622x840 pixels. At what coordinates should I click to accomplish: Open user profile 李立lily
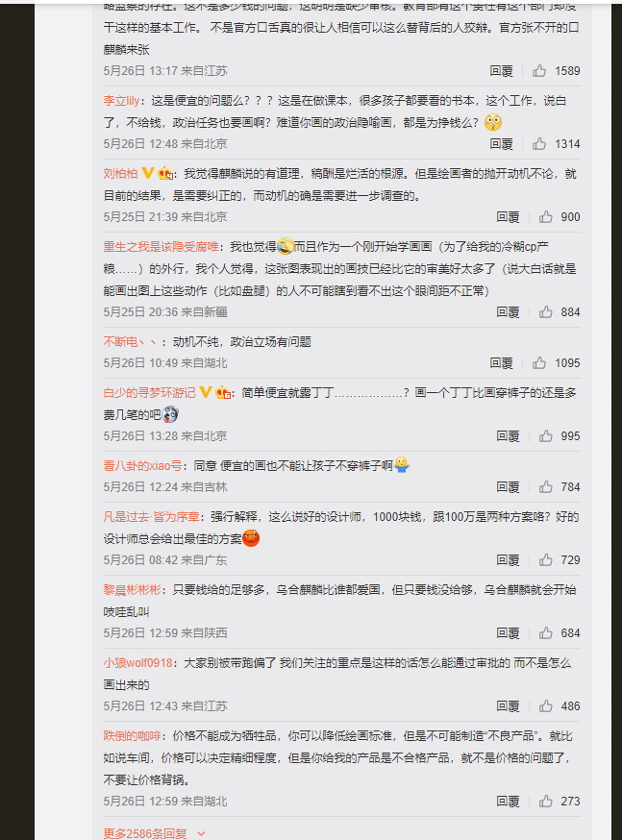[122, 100]
